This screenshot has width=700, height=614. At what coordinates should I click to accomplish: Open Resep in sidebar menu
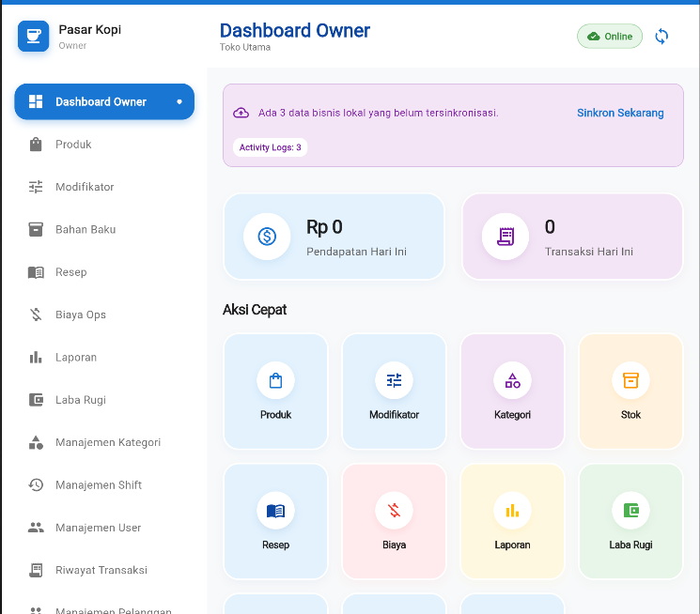[x=104, y=272]
